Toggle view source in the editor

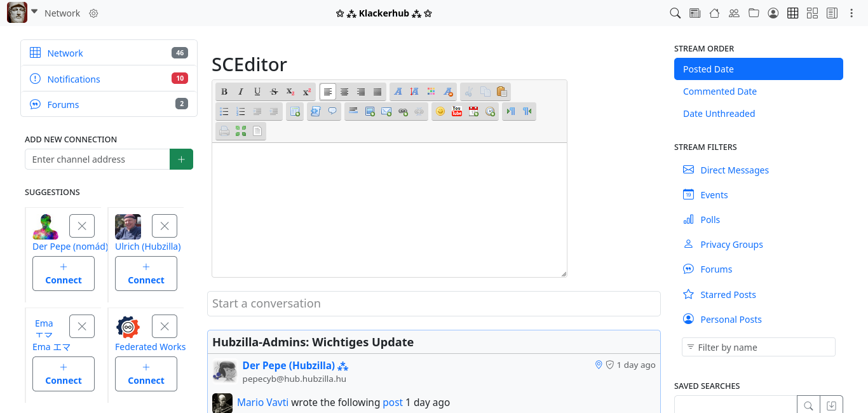click(x=257, y=132)
